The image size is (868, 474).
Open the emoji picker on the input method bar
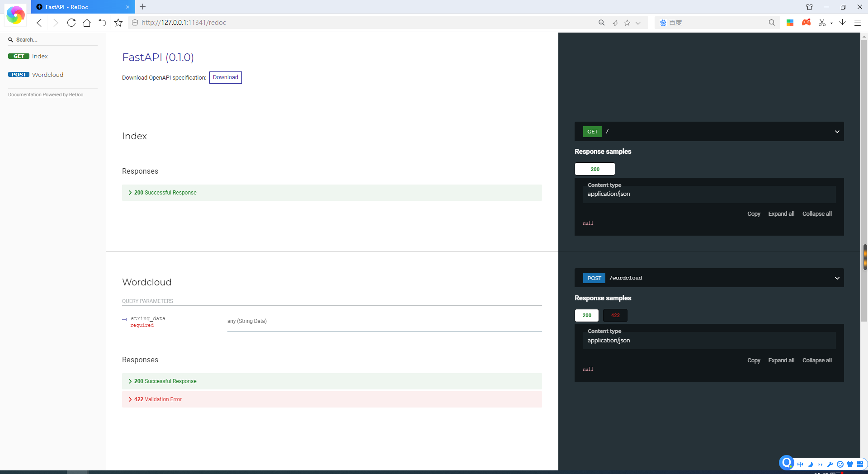click(840, 464)
